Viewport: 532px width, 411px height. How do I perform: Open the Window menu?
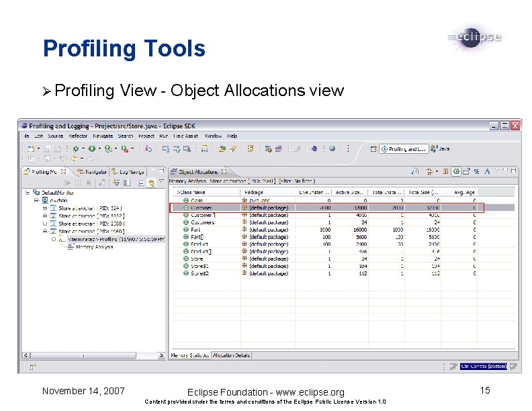coord(213,136)
